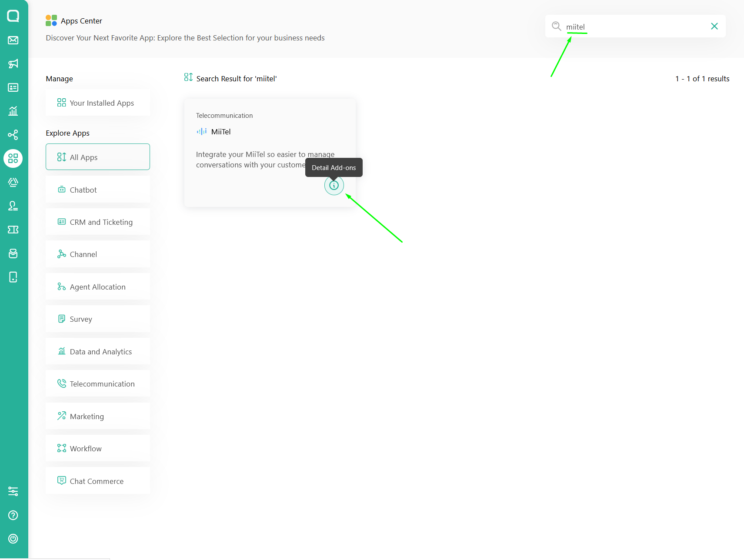The height and width of the screenshot is (560, 744).
Task: Open the settings sliders icon in sidebar
Action: coord(13,491)
